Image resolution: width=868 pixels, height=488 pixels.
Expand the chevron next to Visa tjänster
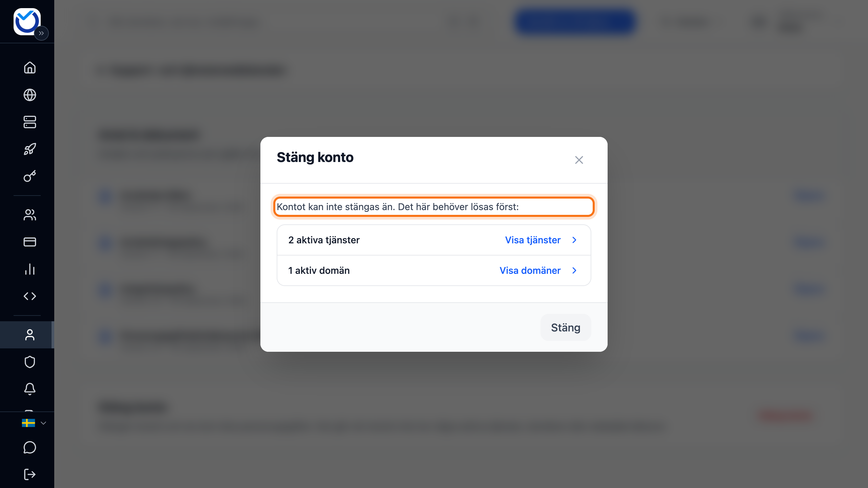tap(574, 240)
